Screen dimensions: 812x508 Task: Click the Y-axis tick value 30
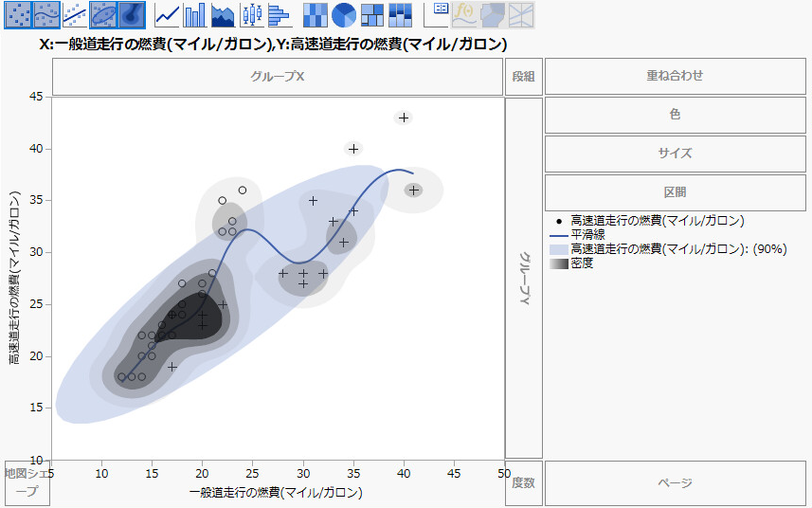coord(36,252)
